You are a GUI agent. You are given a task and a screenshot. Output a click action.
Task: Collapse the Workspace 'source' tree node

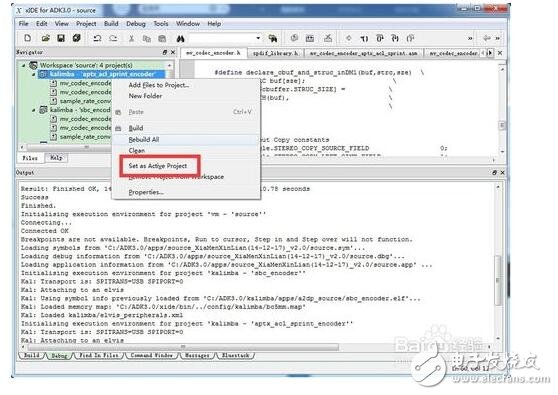click(x=23, y=65)
